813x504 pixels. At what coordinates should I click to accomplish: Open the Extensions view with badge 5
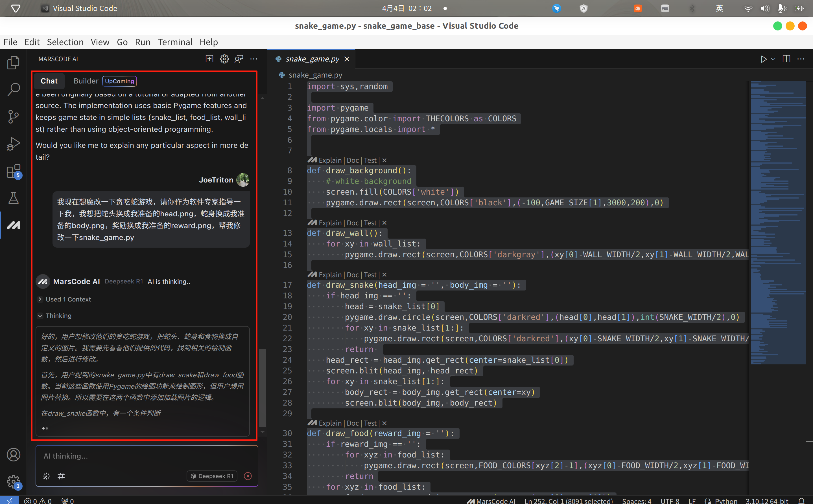point(13,171)
